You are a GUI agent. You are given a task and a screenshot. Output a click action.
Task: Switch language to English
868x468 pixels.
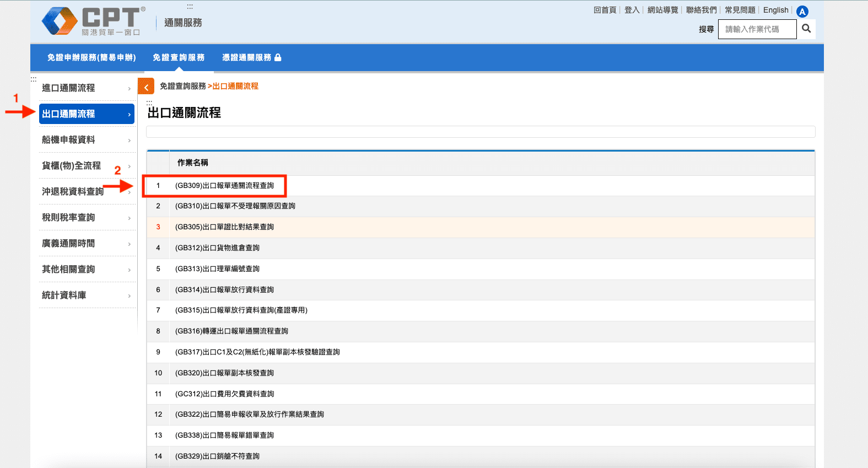(775, 10)
